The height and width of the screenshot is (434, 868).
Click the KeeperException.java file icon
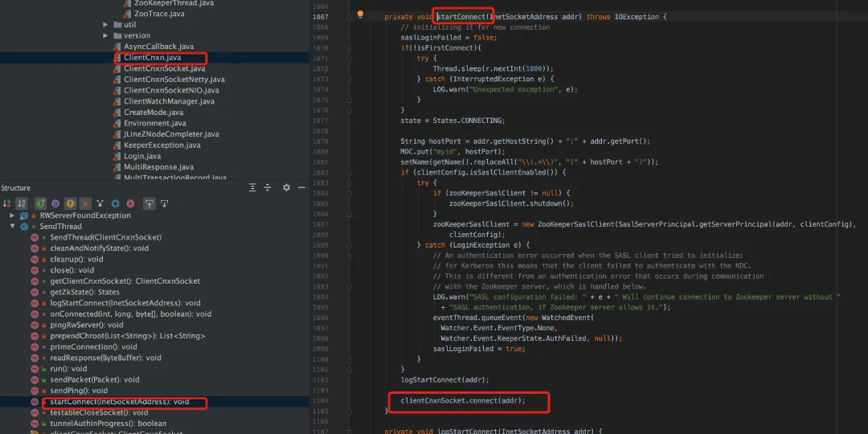[117, 145]
